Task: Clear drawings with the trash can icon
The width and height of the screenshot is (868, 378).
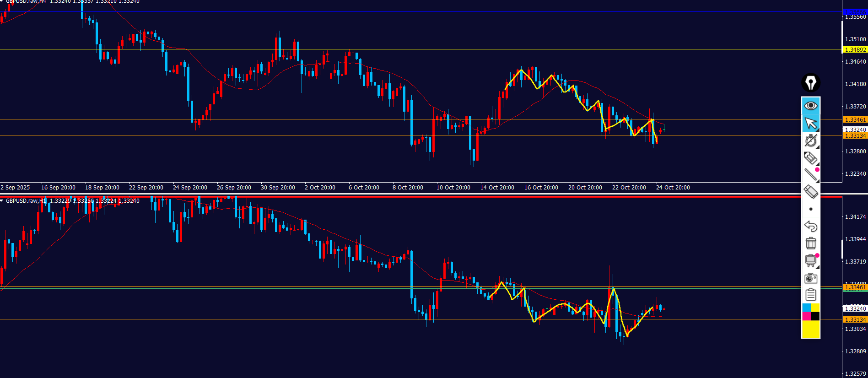Action: [810, 243]
